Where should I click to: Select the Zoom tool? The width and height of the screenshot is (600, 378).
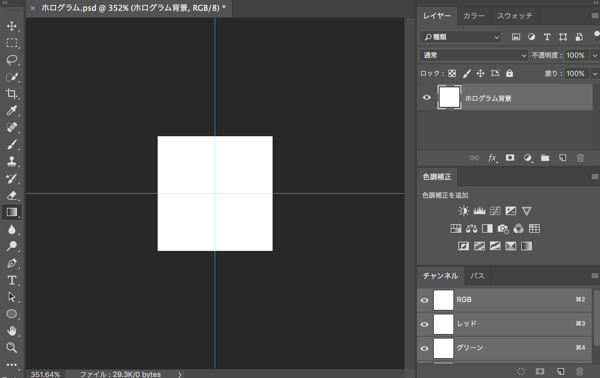coord(11,347)
